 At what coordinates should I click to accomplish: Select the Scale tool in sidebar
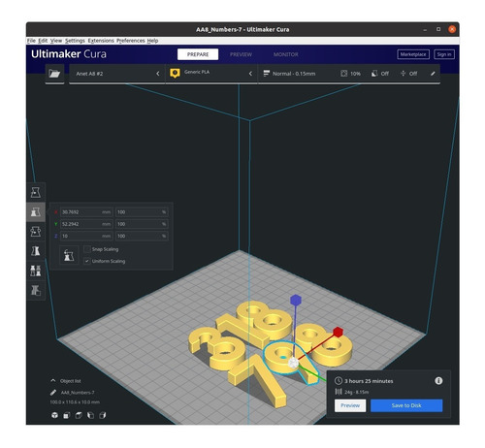(x=36, y=212)
